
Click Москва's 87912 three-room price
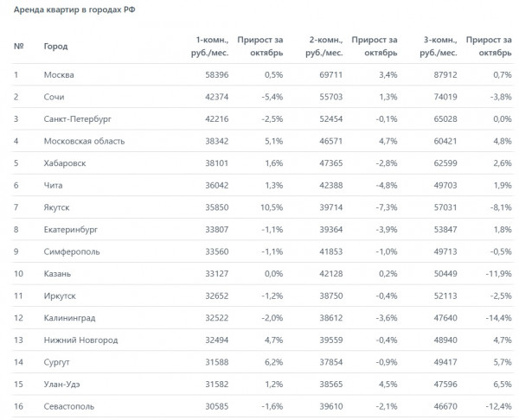coord(445,74)
